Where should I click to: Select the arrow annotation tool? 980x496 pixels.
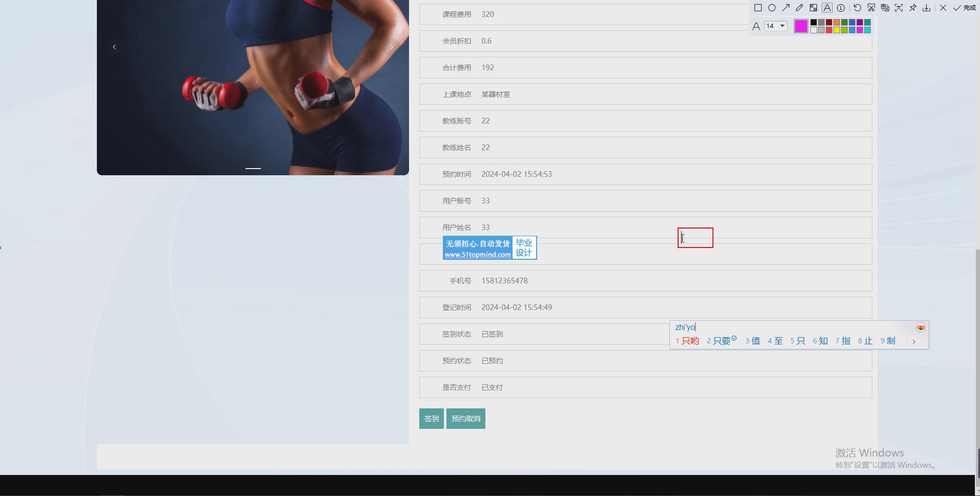tap(786, 8)
